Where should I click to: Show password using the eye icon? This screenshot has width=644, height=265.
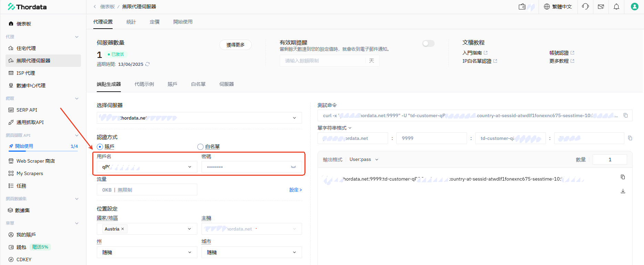293,167
